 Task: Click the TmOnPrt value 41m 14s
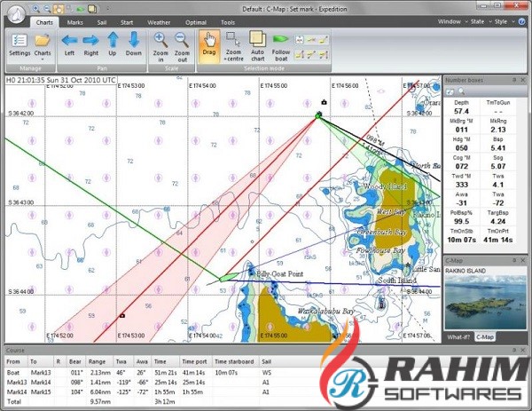(x=497, y=240)
